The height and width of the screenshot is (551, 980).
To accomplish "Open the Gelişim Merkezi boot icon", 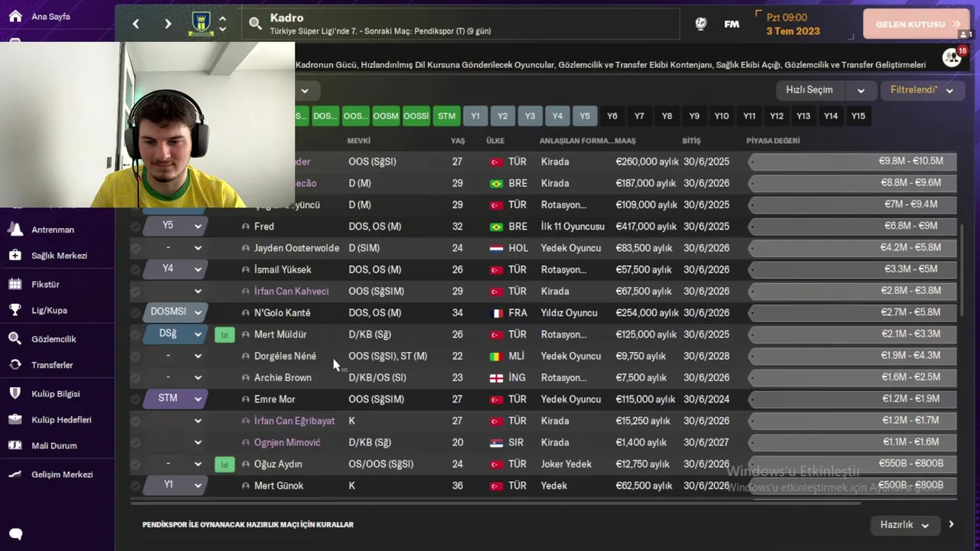I will (x=15, y=474).
